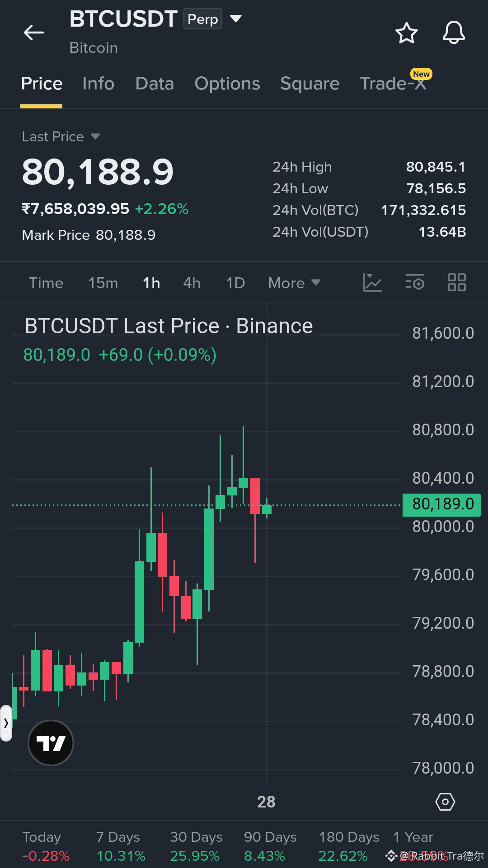Select the 1D chart interval

click(235, 283)
